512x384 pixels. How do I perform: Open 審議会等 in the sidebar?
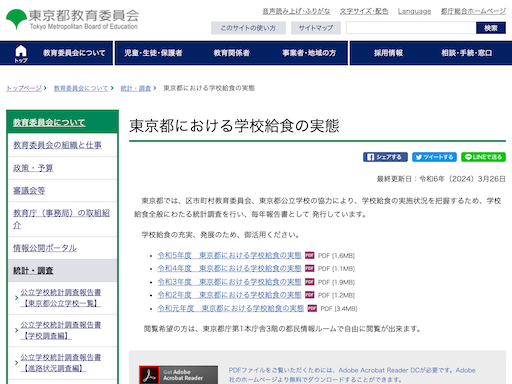pyautogui.click(x=29, y=191)
